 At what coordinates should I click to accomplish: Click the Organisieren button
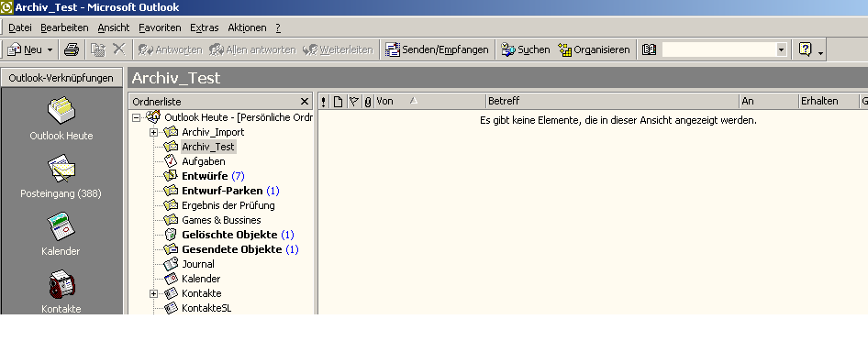point(594,49)
